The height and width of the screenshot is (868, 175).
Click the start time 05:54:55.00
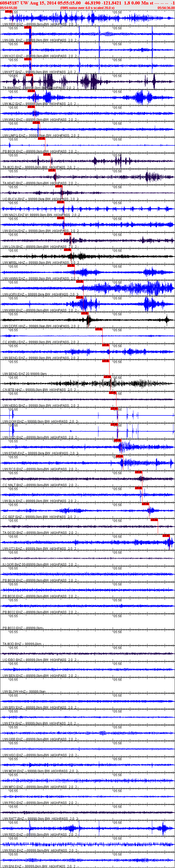click(x=8, y=8)
